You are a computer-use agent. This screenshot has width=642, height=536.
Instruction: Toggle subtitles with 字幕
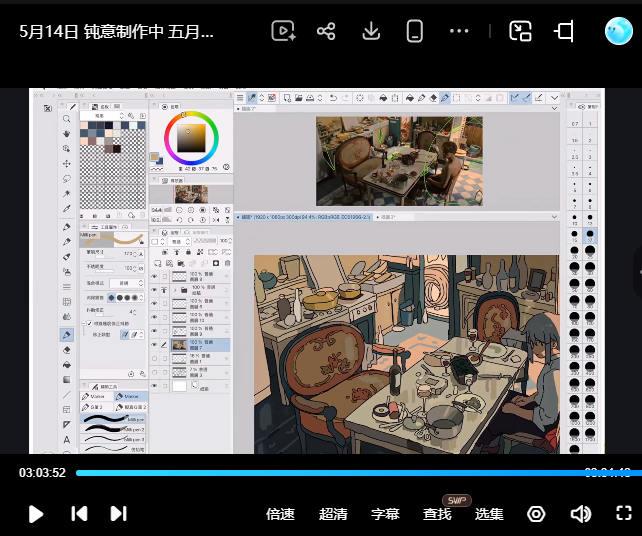coord(385,514)
